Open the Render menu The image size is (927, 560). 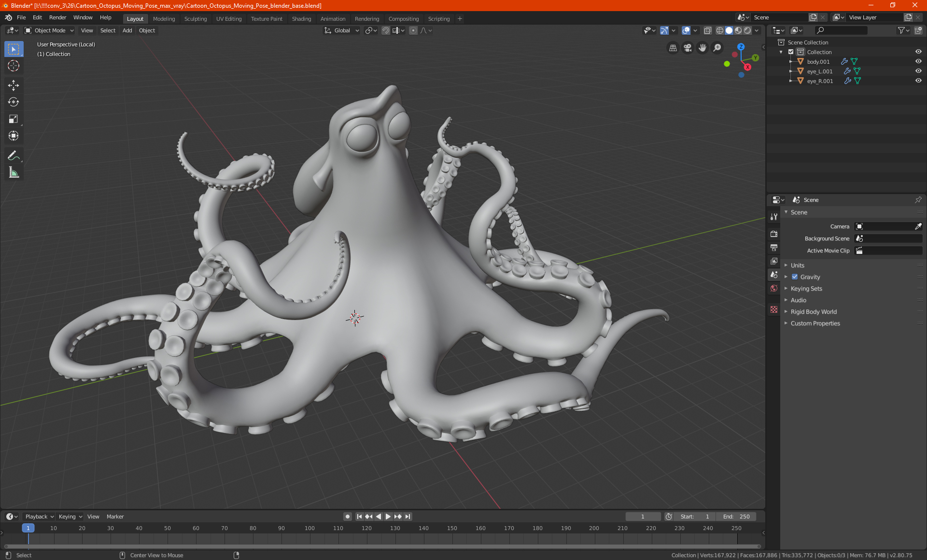pyautogui.click(x=57, y=17)
